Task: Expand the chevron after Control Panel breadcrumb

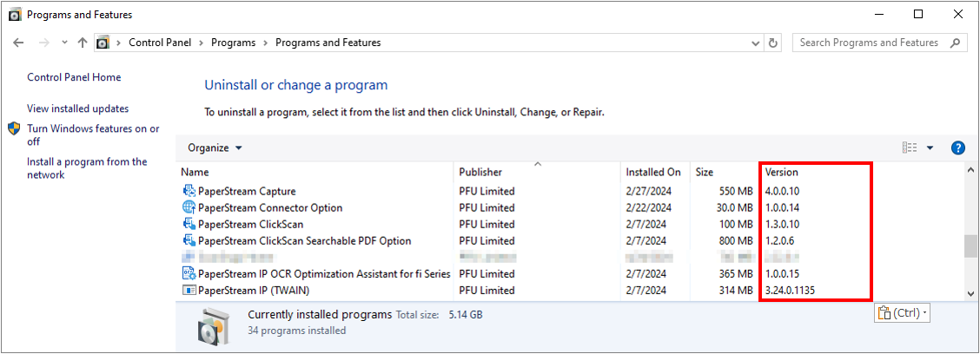Action: click(x=202, y=43)
